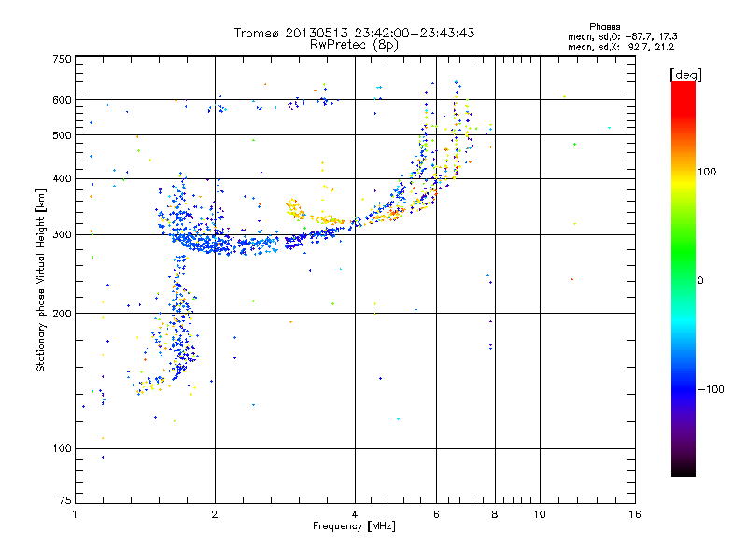The height and width of the screenshot is (560, 747).
Task: Click the y-axis tick label 400
Action: [x=62, y=178]
